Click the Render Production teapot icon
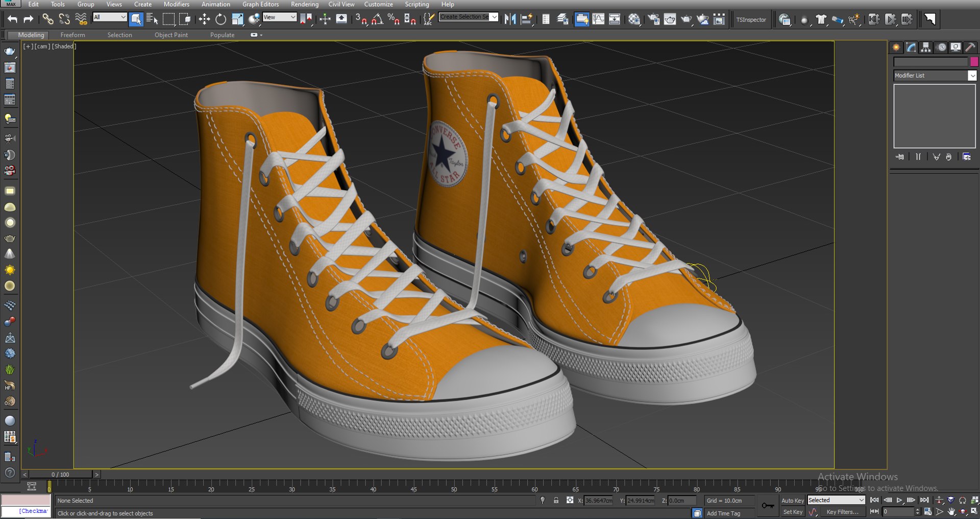The width and height of the screenshot is (980, 519). click(x=687, y=19)
